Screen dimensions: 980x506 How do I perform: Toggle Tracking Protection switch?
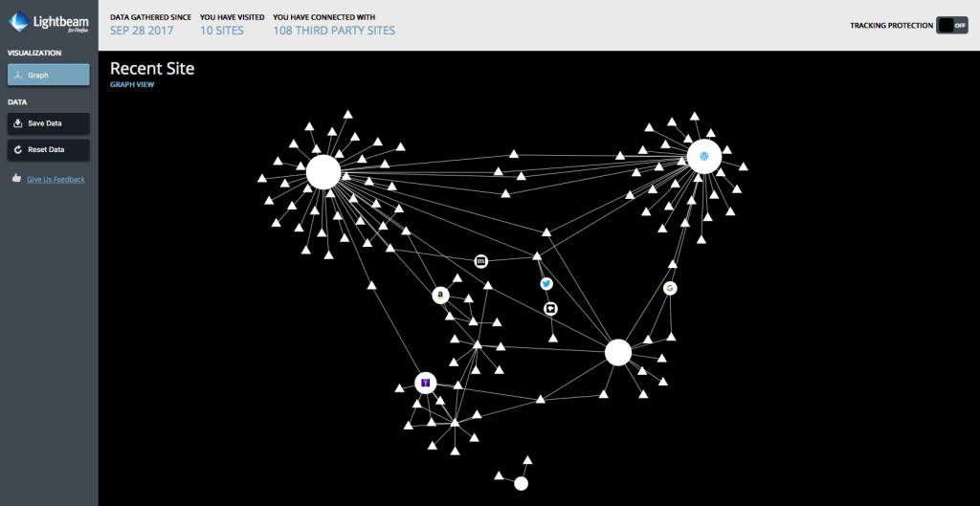[x=951, y=26]
